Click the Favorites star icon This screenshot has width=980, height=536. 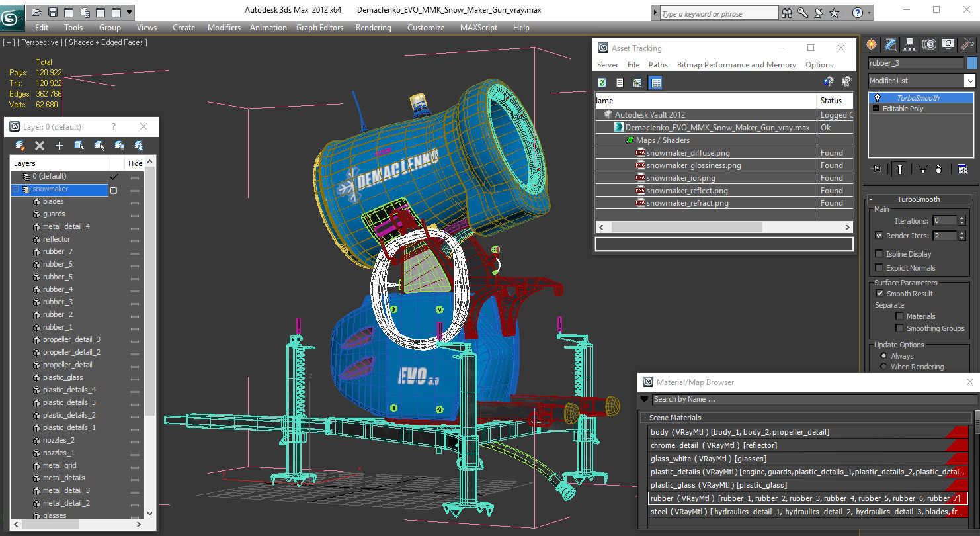[x=835, y=13]
